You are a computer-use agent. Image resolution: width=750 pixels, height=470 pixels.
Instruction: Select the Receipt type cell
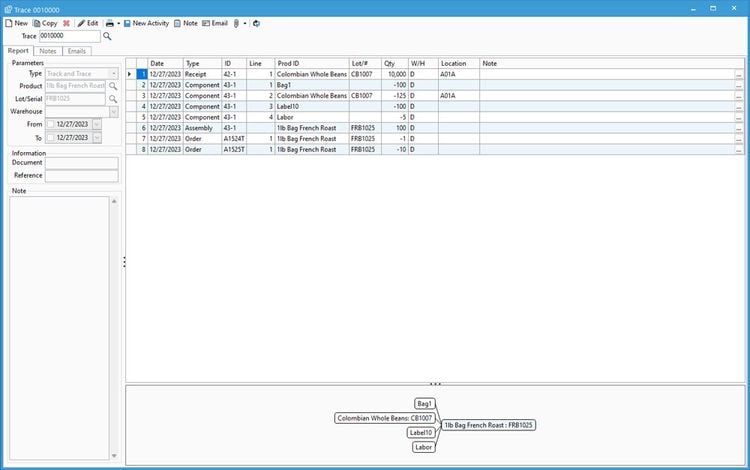tap(202, 74)
